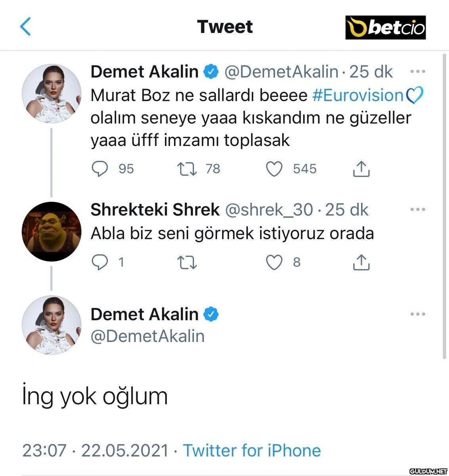Open more options on Shrekteki Shrek's tweet
The width and height of the screenshot is (449, 476).
(x=417, y=209)
